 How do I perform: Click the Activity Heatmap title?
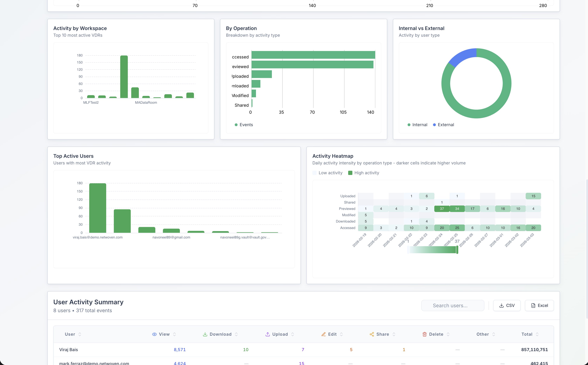pos(333,156)
